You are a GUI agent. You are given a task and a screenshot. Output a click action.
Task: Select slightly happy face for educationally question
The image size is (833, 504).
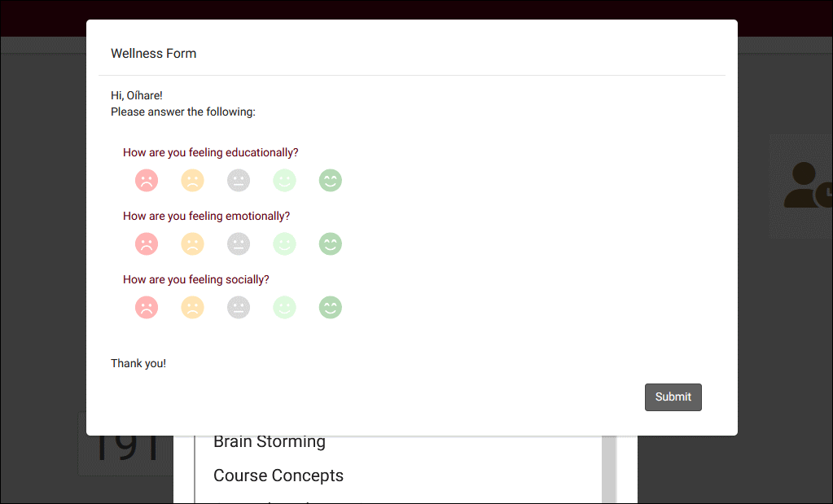pos(284,181)
